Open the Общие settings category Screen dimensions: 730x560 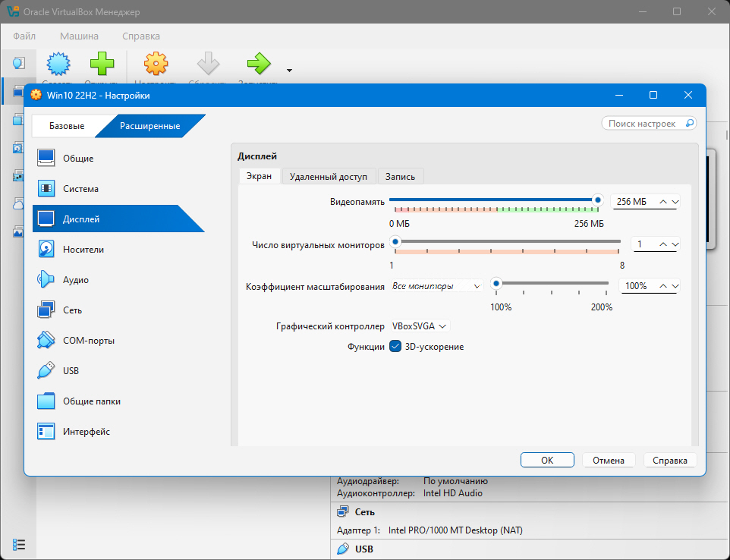118,159
